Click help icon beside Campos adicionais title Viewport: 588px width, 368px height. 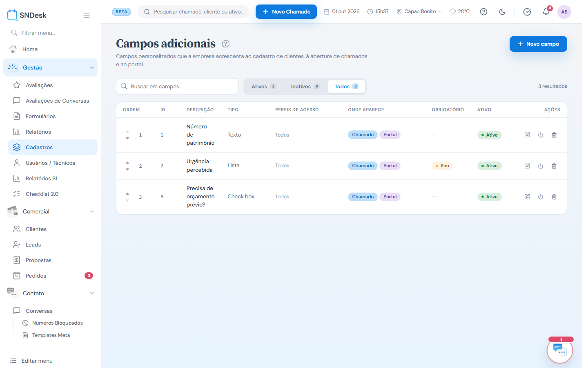pos(225,44)
